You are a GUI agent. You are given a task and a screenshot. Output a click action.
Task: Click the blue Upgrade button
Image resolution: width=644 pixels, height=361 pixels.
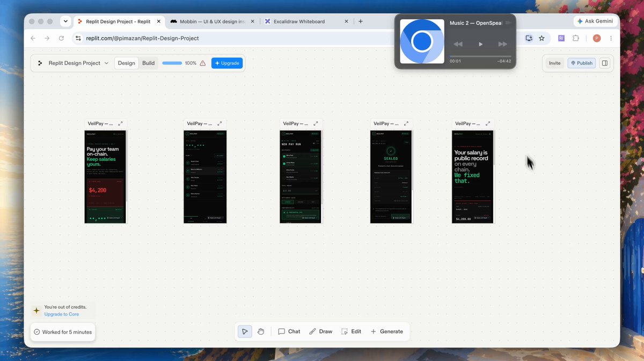click(227, 63)
